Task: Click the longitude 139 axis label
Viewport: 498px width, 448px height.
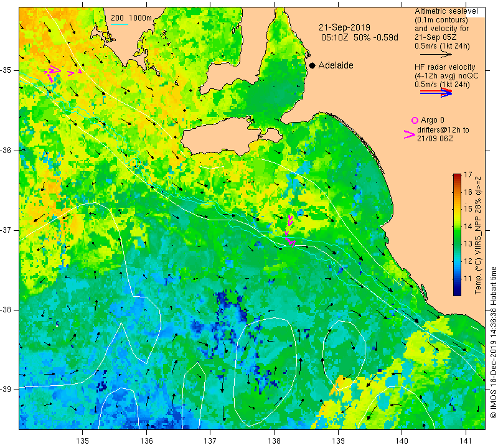Action: point(338,441)
